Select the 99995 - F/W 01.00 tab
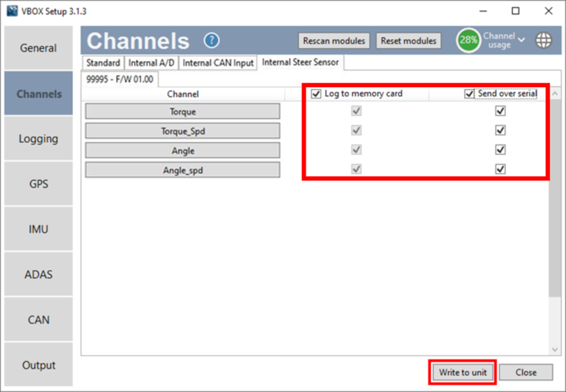This screenshot has height=392, width=566. pyautogui.click(x=120, y=79)
